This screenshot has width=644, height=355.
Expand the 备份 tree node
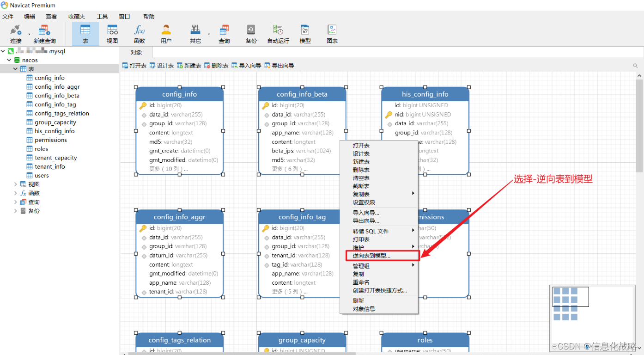pos(15,211)
